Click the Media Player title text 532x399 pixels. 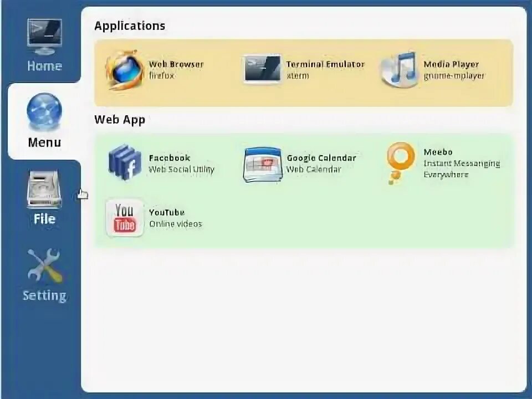tap(451, 64)
